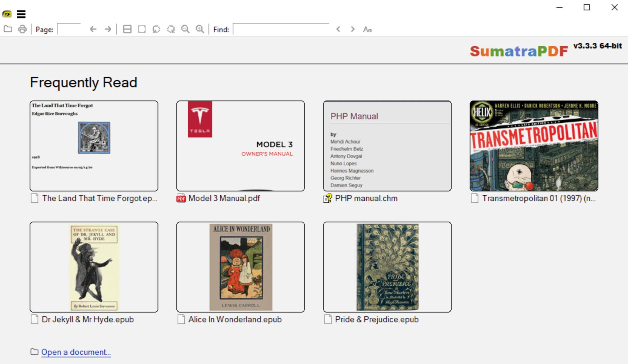This screenshot has height=364, width=628.
Task: Switch to continuous page layout icon
Action: 127,29
